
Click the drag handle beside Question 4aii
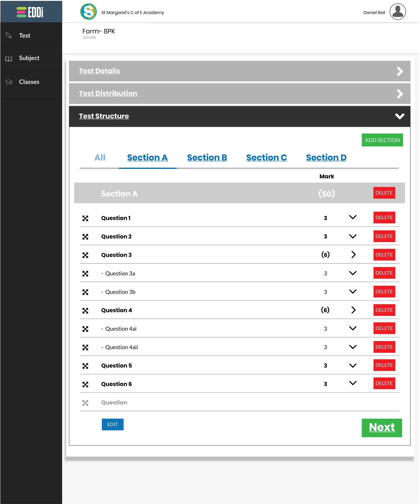[85, 347]
